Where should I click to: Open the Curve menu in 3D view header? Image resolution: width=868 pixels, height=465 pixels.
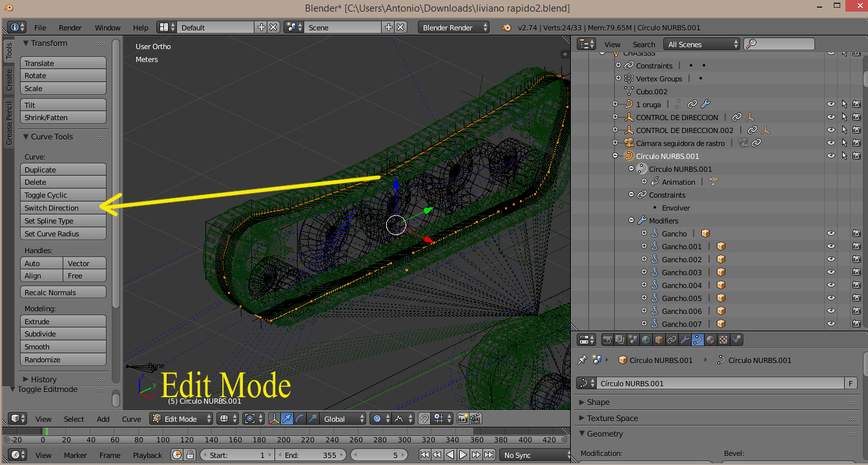[131, 418]
